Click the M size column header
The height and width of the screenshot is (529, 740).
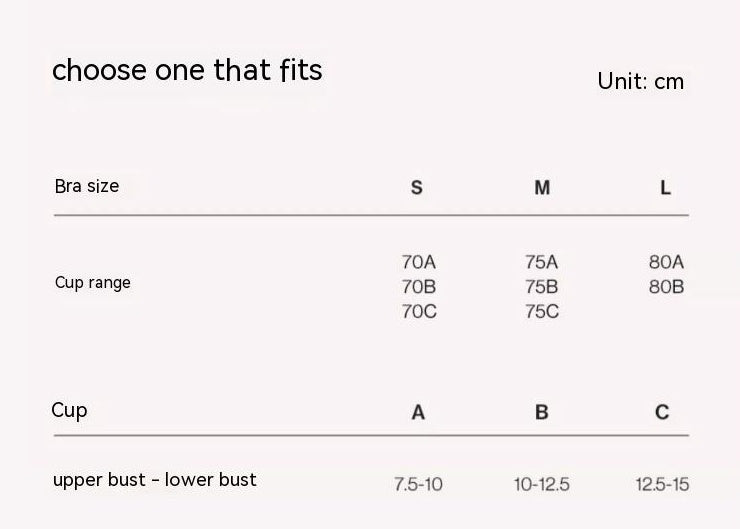pos(542,188)
